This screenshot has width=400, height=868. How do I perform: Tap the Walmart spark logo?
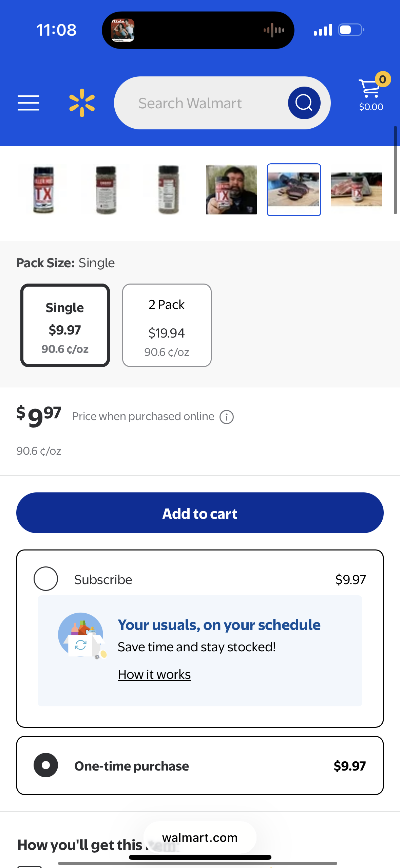[x=82, y=103]
